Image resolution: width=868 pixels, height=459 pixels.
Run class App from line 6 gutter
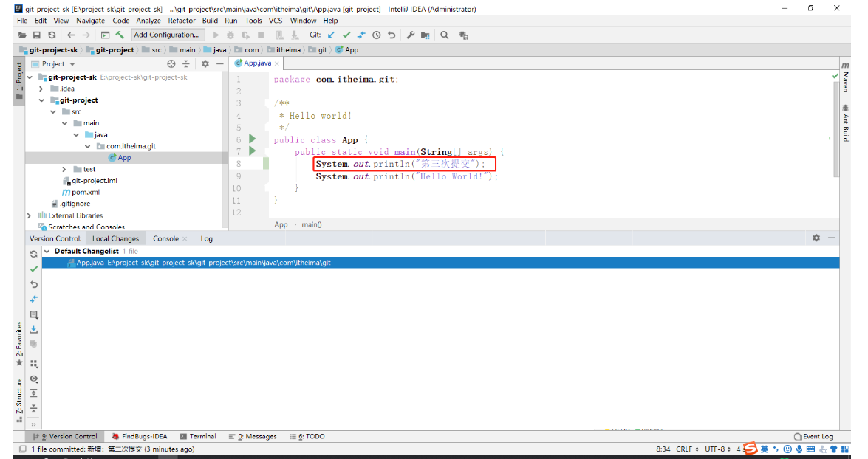tap(253, 139)
